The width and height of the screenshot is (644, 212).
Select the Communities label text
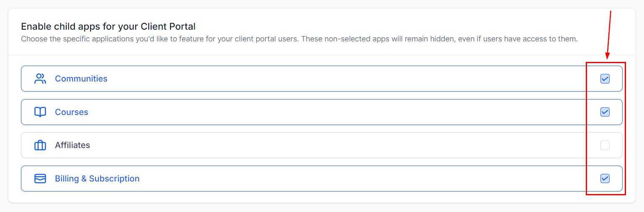click(x=81, y=79)
